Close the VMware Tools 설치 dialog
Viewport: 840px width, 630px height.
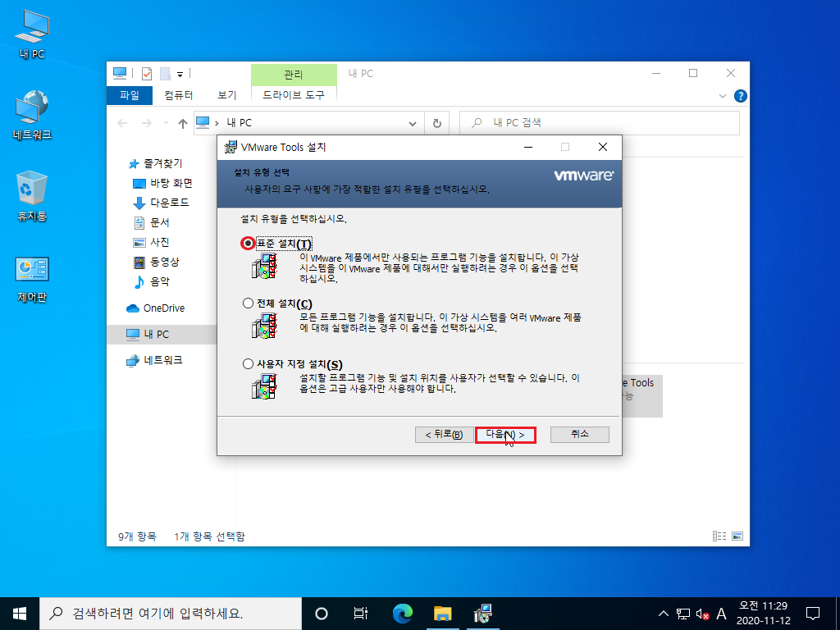[x=603, y=147]
